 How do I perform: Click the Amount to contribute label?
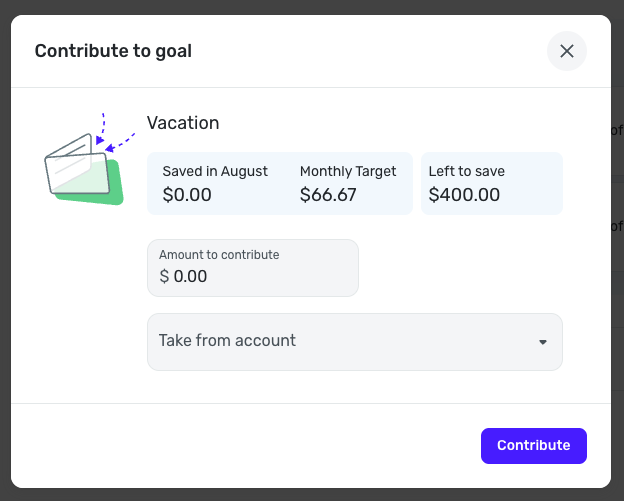[219, 255]
